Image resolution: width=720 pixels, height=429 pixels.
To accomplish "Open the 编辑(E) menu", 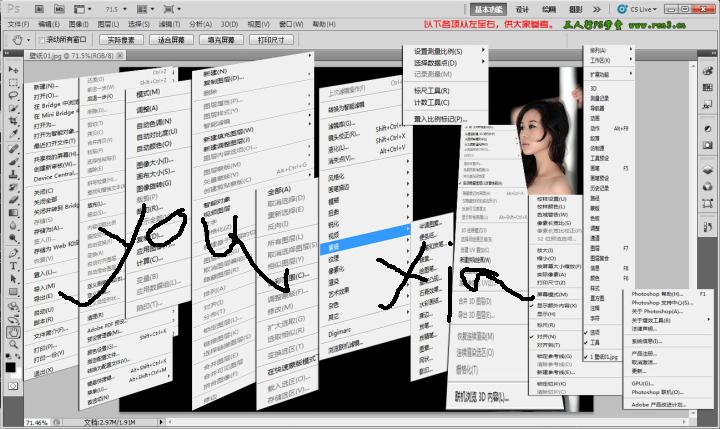I will pyautogui.click(x=49, y=24).
